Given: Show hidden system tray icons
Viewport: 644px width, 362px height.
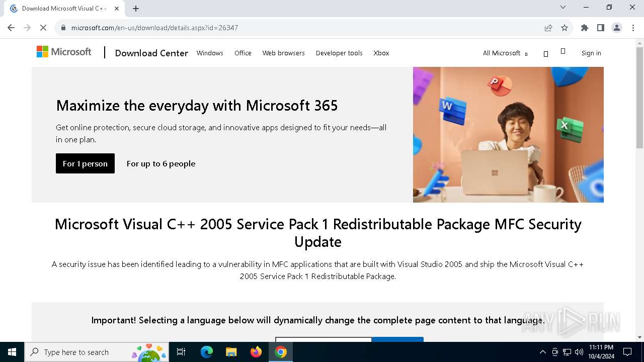Looking at the screenshot, I should click(542, 352).
